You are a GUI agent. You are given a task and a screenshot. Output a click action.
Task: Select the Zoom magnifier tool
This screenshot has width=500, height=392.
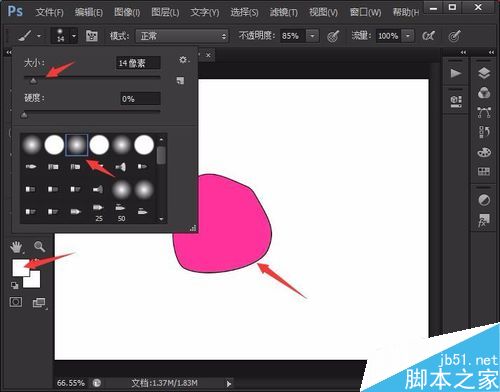pos(39,246)
